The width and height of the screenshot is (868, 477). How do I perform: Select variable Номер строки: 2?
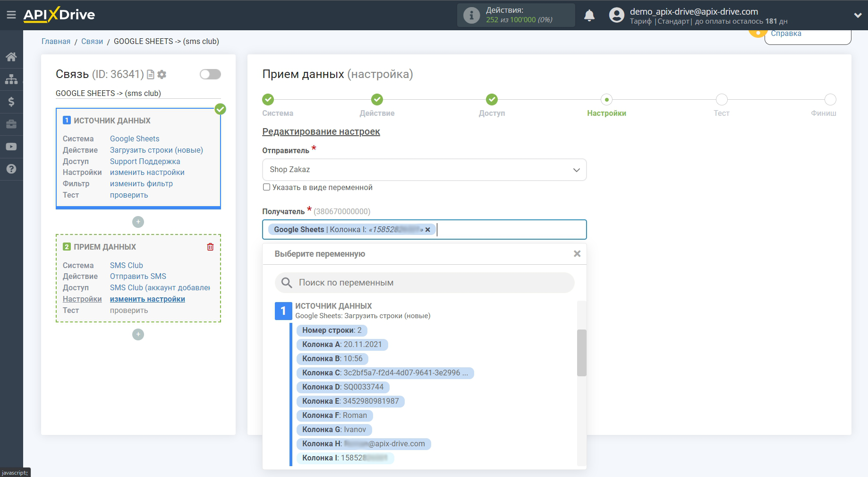click(332, 330)
